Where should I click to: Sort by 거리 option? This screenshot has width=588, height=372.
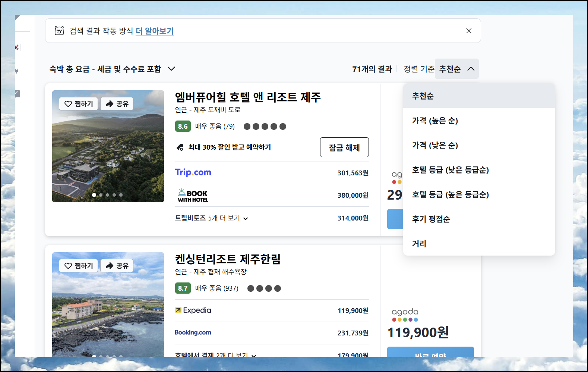click(x=479, y=244)
